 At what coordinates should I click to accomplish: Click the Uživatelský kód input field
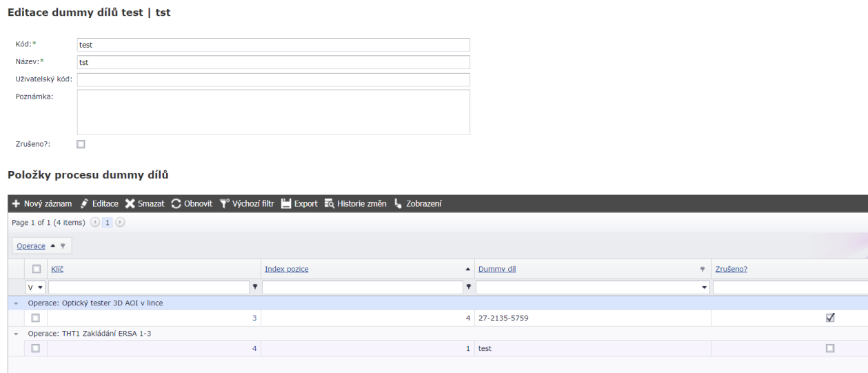(x=273, y=80)
